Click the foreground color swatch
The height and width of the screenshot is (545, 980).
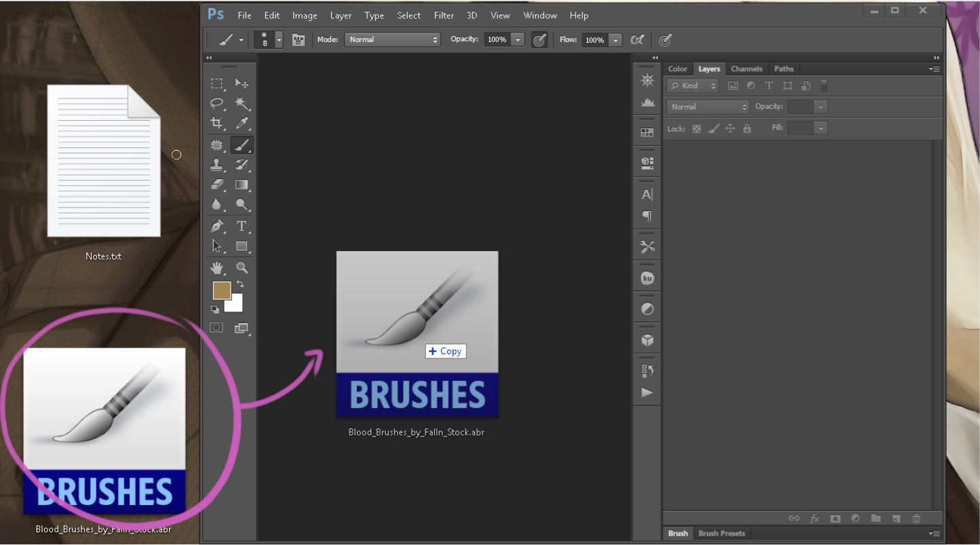pos(221,290)
